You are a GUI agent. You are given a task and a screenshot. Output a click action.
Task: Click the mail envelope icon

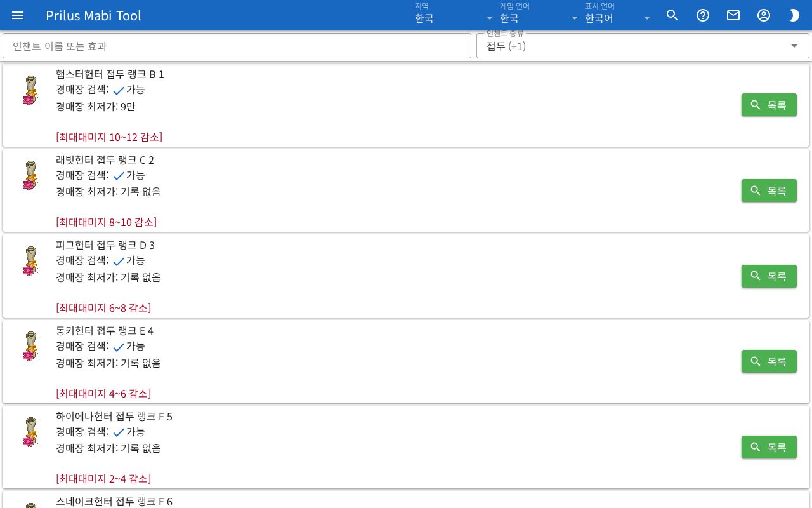click(x=733, y=15)
